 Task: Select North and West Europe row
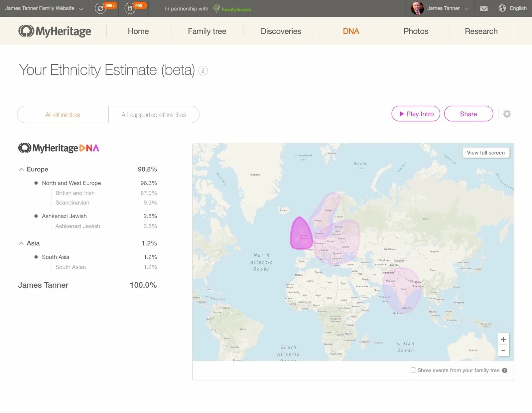(x=95, y=183)
